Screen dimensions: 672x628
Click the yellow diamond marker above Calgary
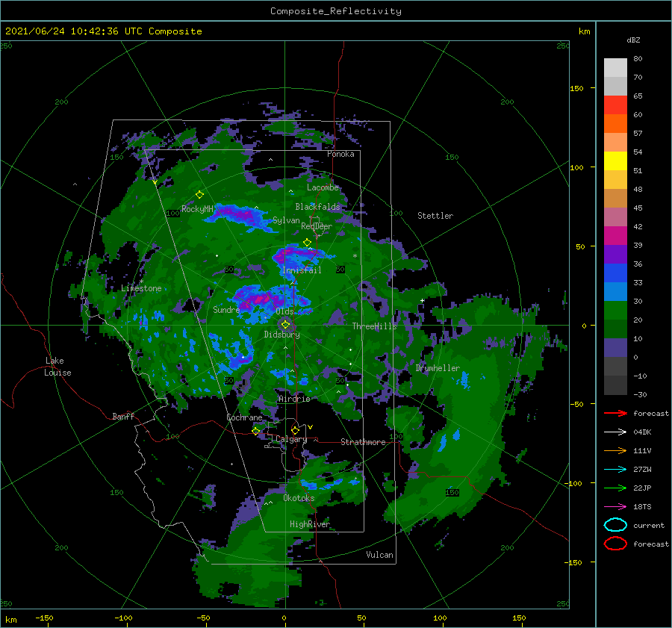[x=295, y=430]
